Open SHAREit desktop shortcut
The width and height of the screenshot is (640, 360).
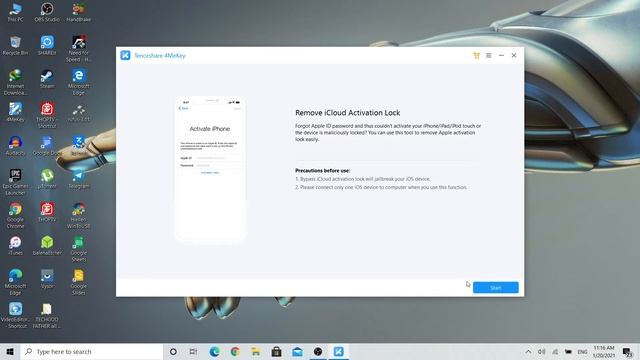coord(47,45)
